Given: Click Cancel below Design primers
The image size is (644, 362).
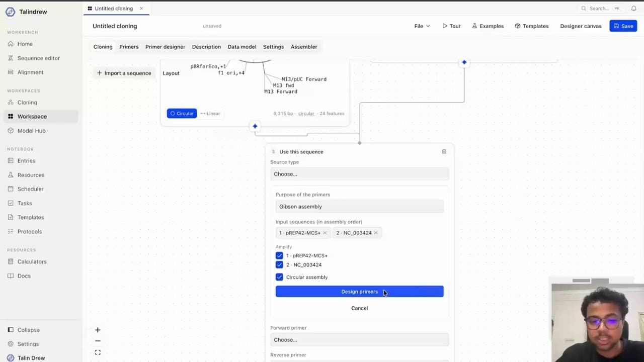Looking at the screenshot, I should 359,308.
